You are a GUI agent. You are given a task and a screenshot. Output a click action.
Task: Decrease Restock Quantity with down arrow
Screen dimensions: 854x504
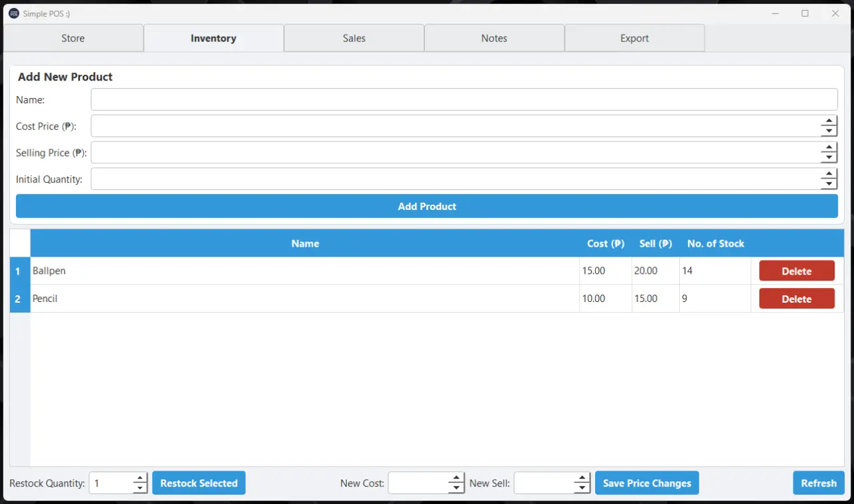pyautogui.click(x=140, y=489)
